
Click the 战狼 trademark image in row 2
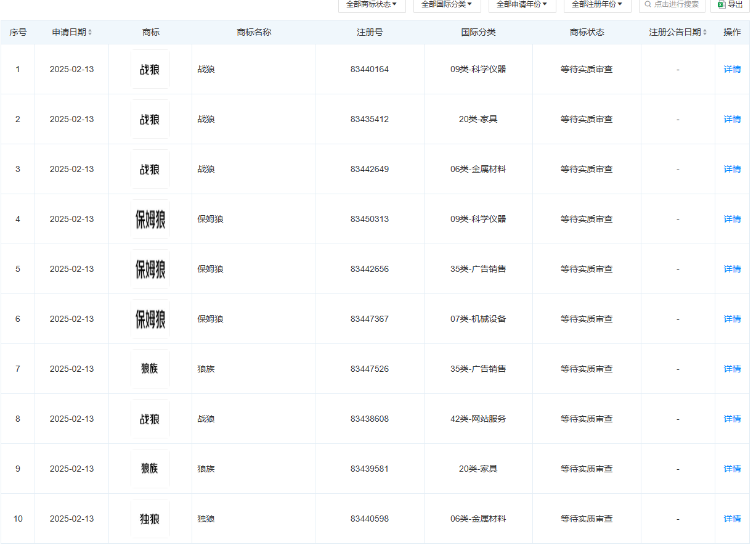point(150,119)
